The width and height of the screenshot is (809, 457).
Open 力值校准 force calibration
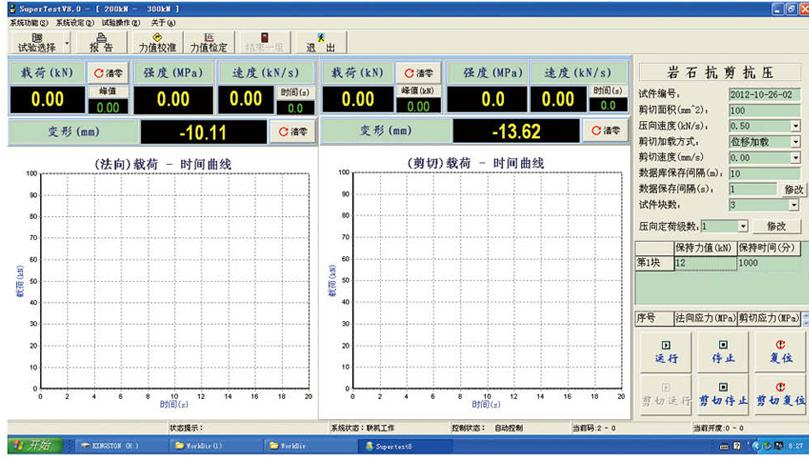(x=157, y=41)
